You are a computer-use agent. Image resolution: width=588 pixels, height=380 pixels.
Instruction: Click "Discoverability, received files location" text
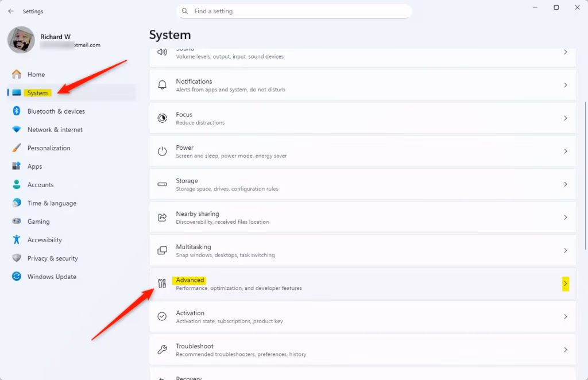point(222,222)
